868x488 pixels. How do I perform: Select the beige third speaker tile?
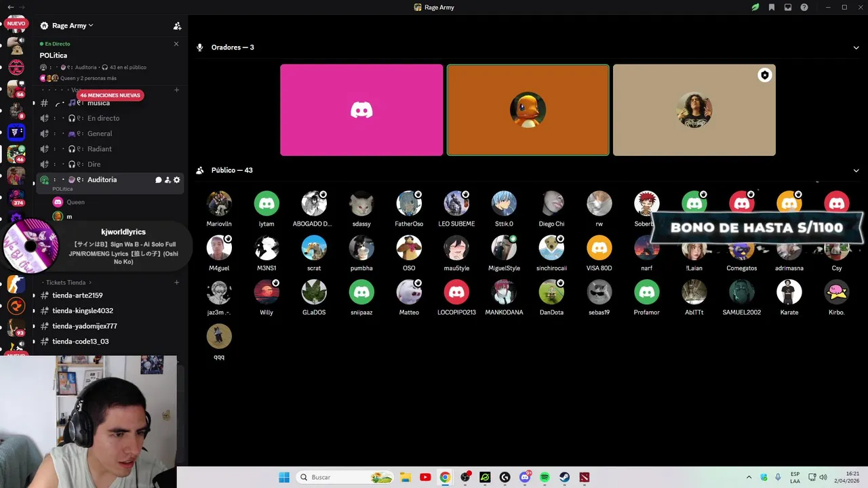694,110
